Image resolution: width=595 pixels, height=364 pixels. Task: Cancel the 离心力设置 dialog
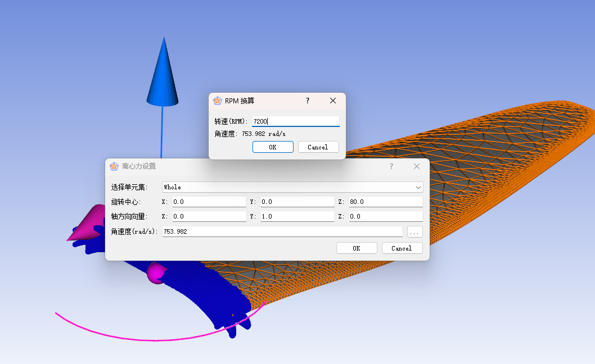point(402,248)
